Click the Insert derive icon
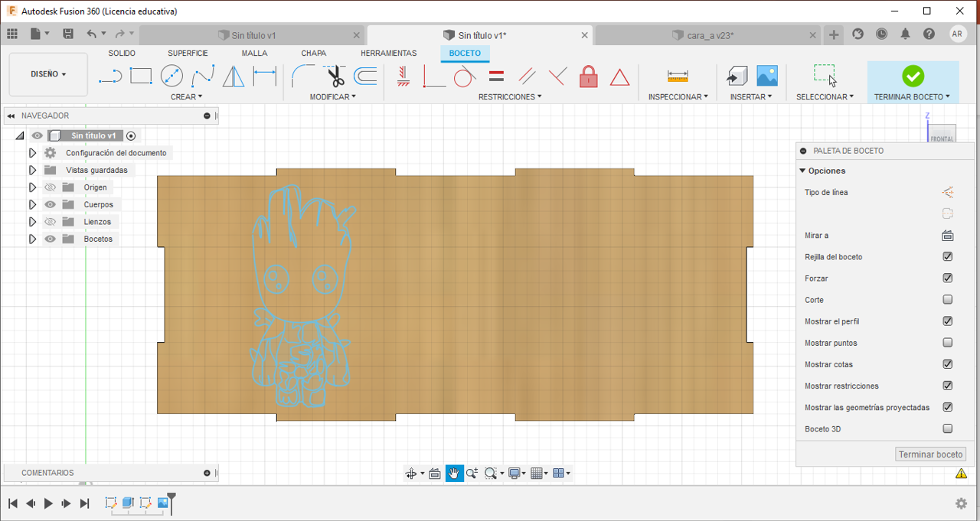980x521 pixels. coord(737,76)
